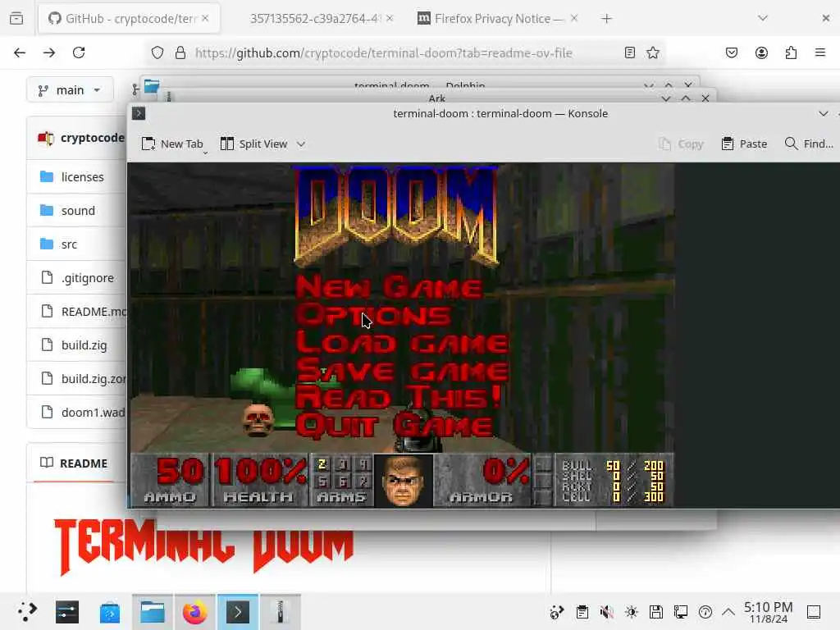840x630 pixels.
Task: Maximize the Ark window
Action: click(686, 98)
